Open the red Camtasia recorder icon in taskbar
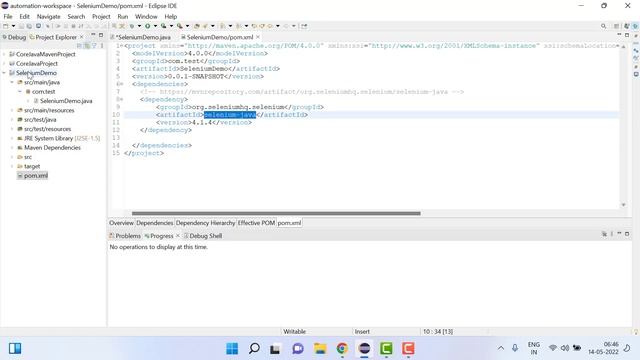 [x=408, y=349]
